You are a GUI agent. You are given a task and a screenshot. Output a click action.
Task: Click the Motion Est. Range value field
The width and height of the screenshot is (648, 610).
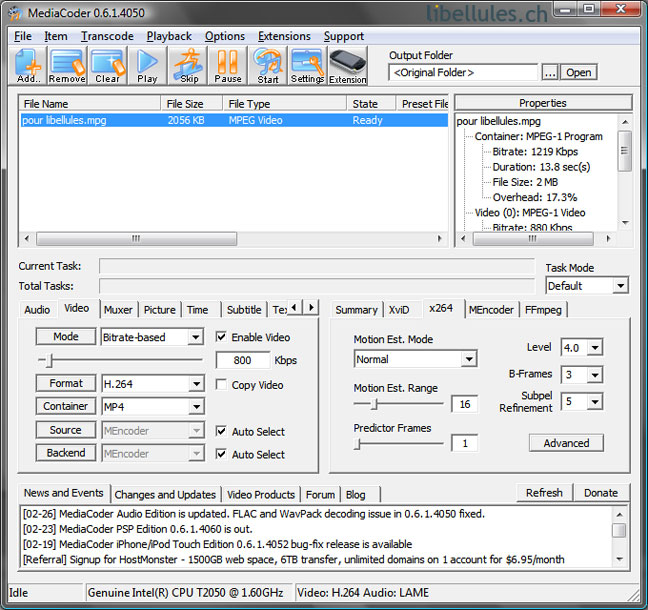pos(465,404)
